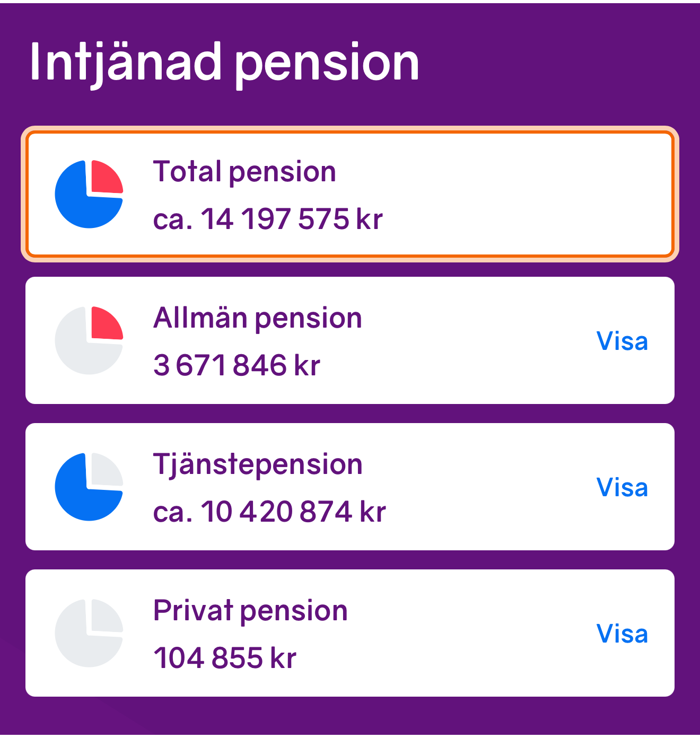Screen dimensions: 700x738
Task: Click the amount 104 855 kr
Action: pos(225,658)
